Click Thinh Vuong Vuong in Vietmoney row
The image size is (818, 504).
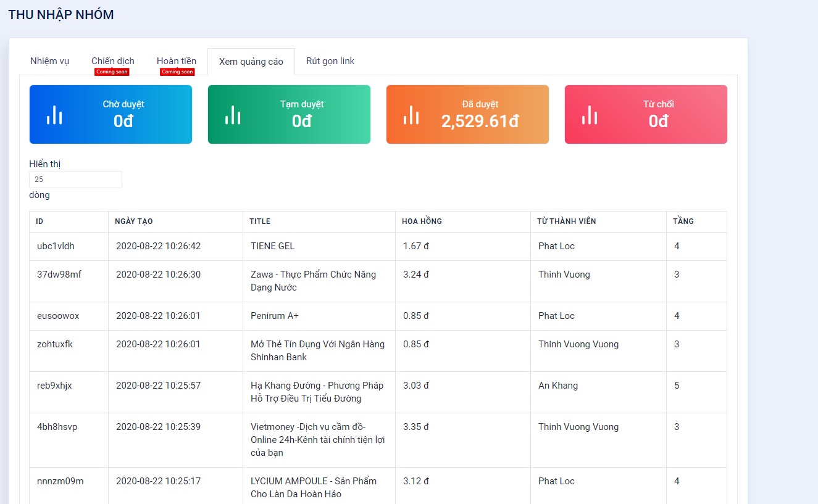point(578,427)
